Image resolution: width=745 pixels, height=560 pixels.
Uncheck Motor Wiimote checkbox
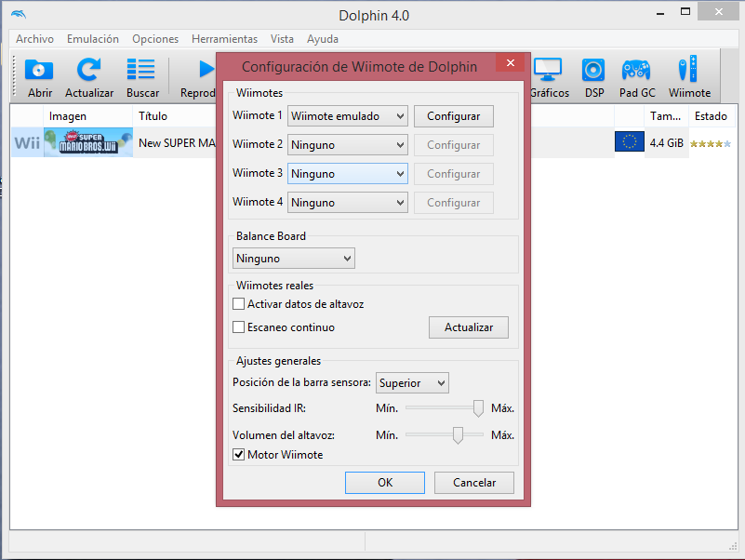click(x=238, y=455)
